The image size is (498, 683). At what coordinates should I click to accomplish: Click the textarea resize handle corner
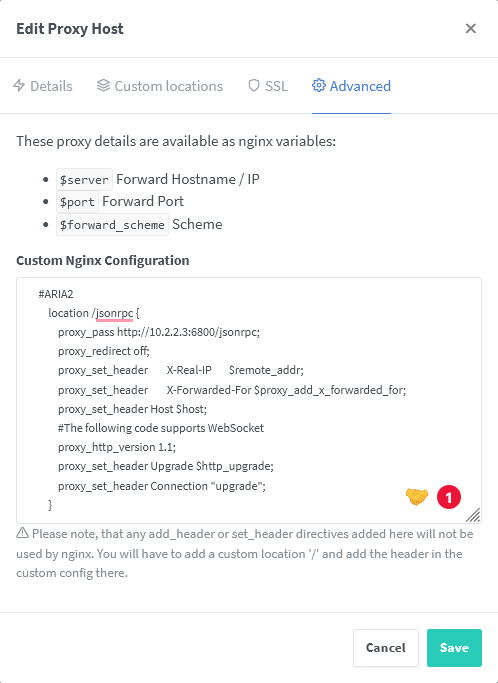pyautogui.click(x=473, y=515)
